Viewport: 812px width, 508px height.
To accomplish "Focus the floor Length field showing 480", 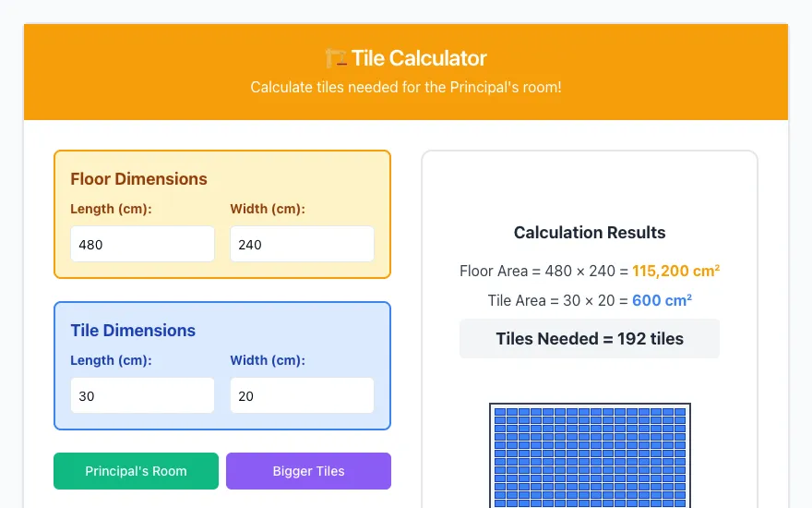I will (x=142, y=244).
